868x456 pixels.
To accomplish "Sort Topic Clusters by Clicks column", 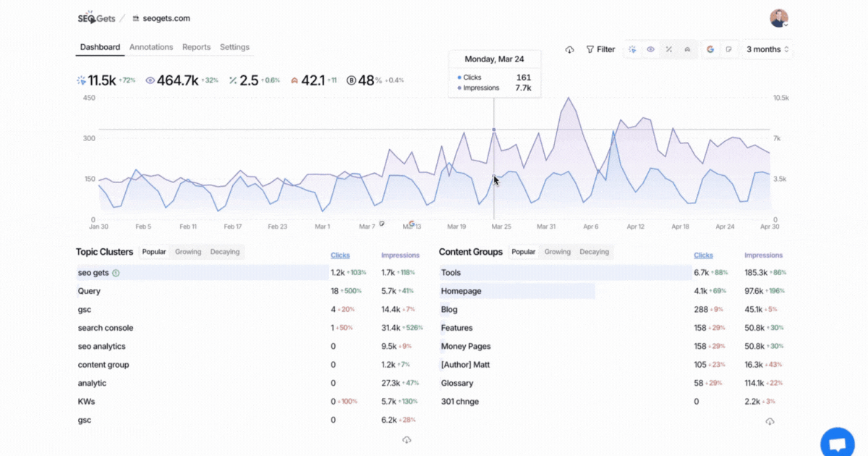I will [340, 255].
